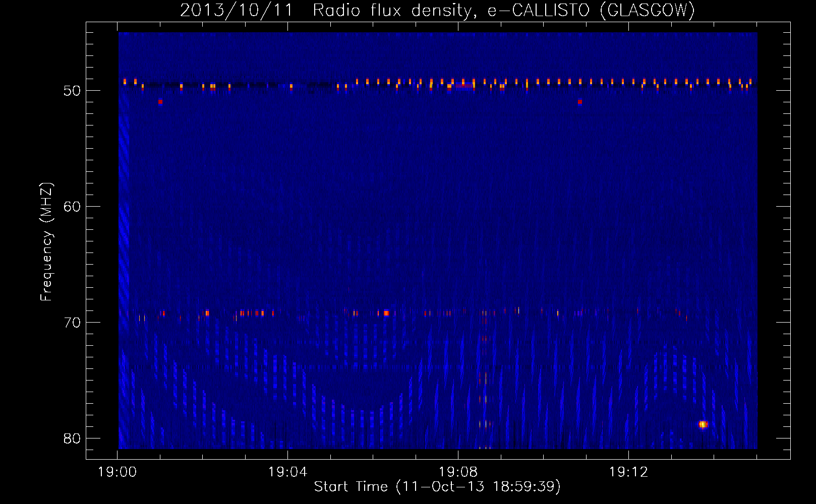Screen dimensions: 816x504
Task: Click the 19:08 time tick label
Action: click(458, 472)
